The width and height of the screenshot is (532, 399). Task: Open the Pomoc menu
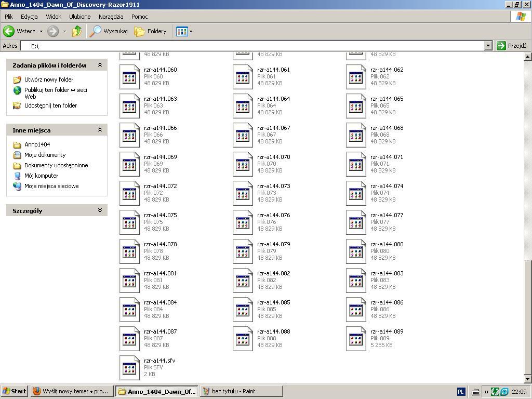(x=139, y=17)
